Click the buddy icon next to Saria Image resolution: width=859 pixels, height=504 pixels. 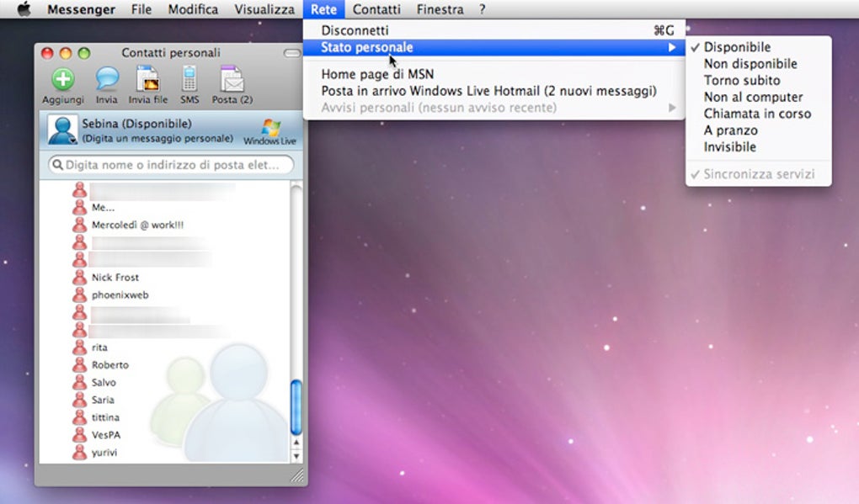pyautogui.click(x=80, y=400)
